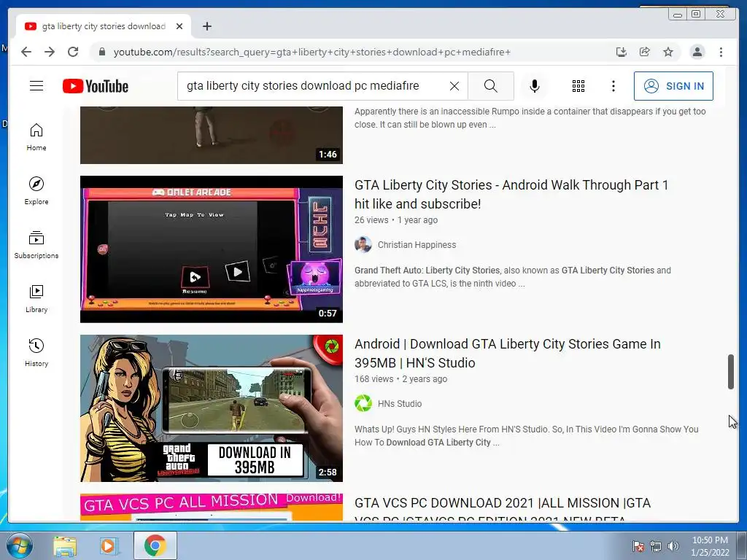Click the page vertical scrollbar thumb
This screenshot has width=747, height=560.
pyautogui.click(x=731, y=372)
